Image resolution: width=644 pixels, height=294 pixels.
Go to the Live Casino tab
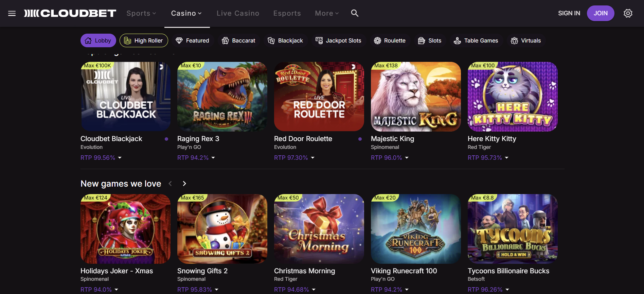point(238,13)
